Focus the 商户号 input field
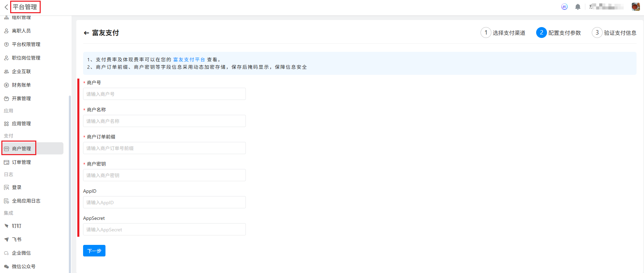The width and height of the screenshot is (644, 273). point(164,94)
